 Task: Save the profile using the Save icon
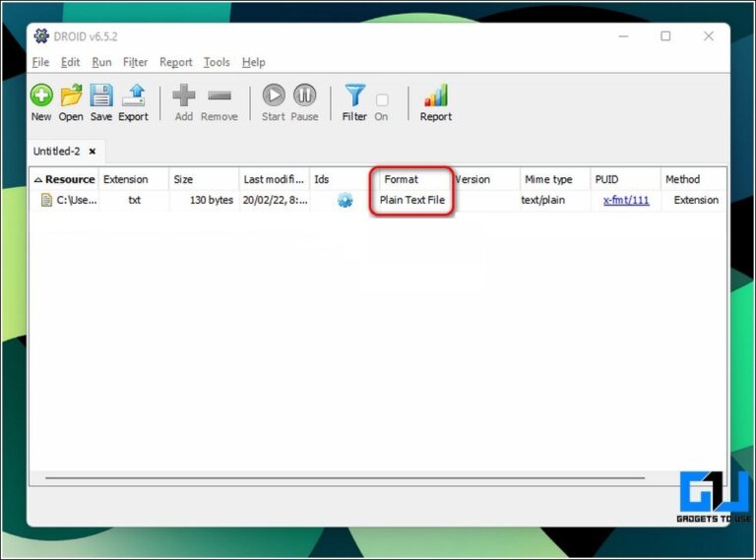tap(101, 94)
